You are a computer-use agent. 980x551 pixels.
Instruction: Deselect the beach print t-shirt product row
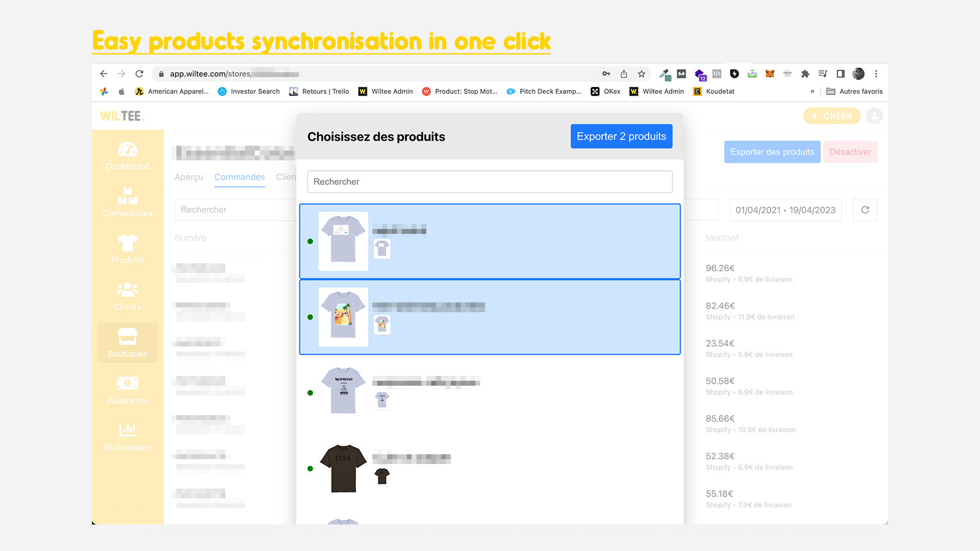click(489, 317)
